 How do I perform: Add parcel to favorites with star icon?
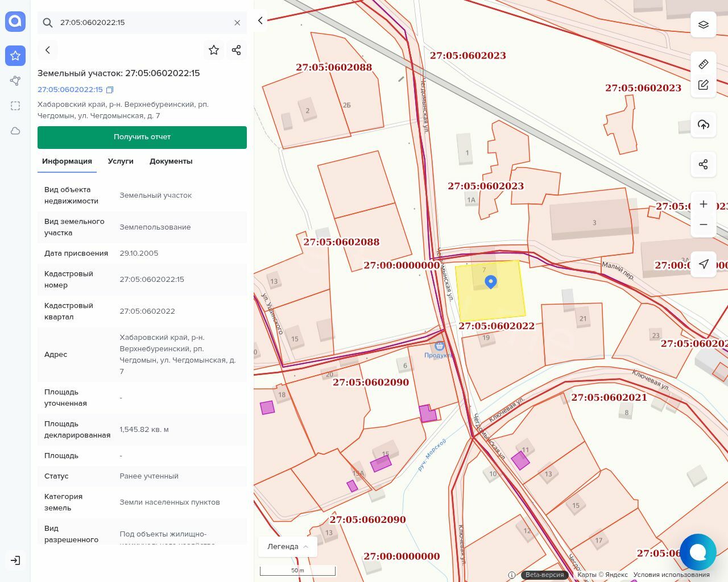(214, 50)
